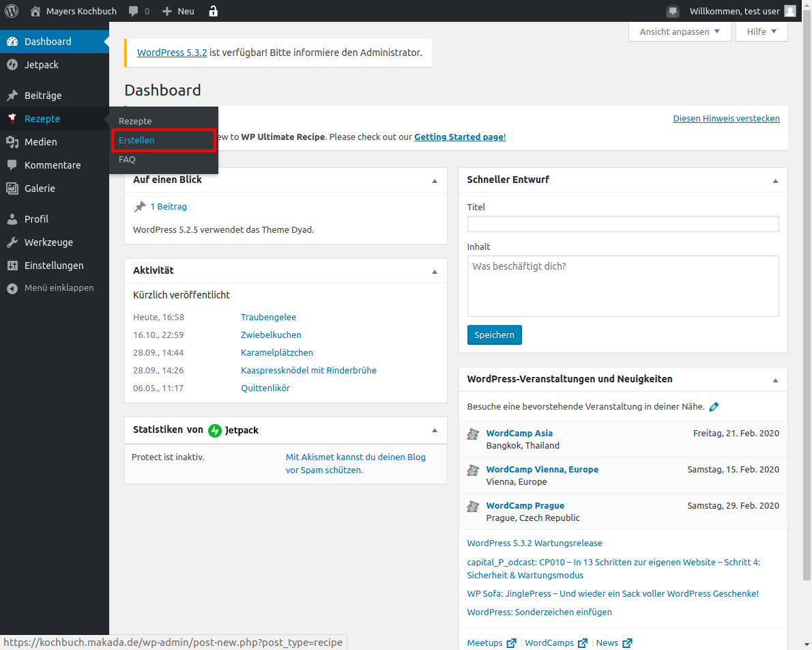Screen dimensions: 812x650
Task: Open the Ansicht anpassen dropdown
Action: click(x=680, y=32)
